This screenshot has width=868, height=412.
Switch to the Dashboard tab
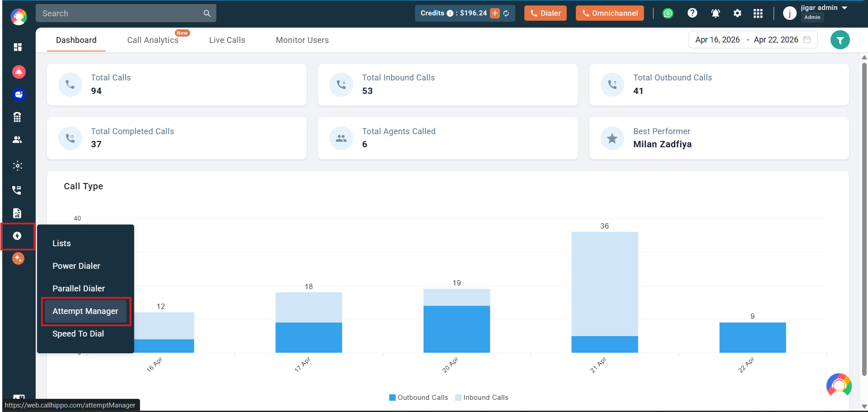[x=76, y=40]
